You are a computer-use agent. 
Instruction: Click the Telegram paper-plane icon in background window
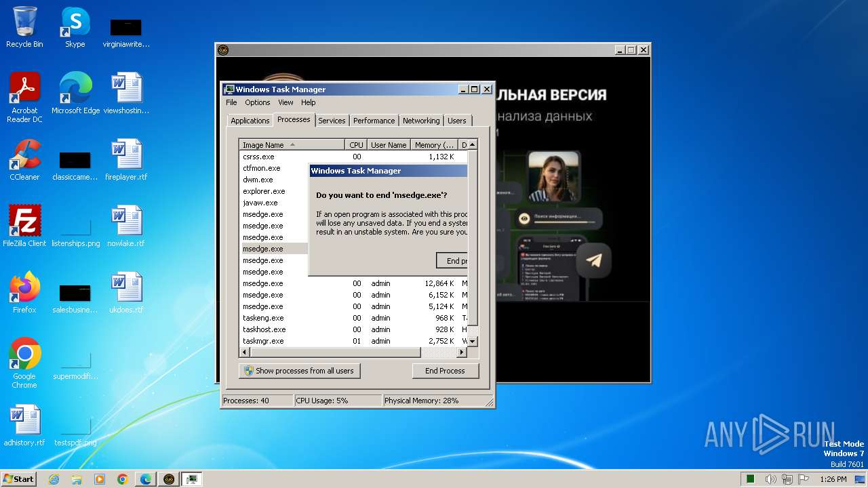click(594, 261)
